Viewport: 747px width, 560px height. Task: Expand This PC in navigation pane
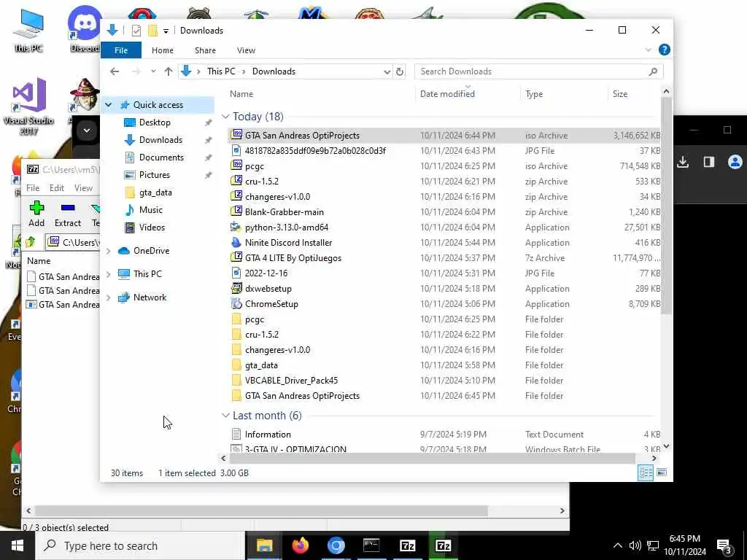click(109, 274)
